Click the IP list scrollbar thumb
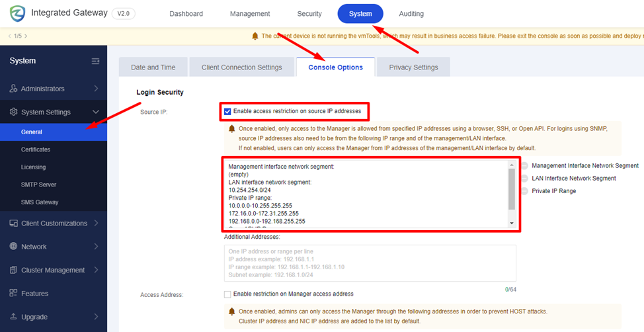This screenshot has height=332, width=644. (x=511, y=189)
